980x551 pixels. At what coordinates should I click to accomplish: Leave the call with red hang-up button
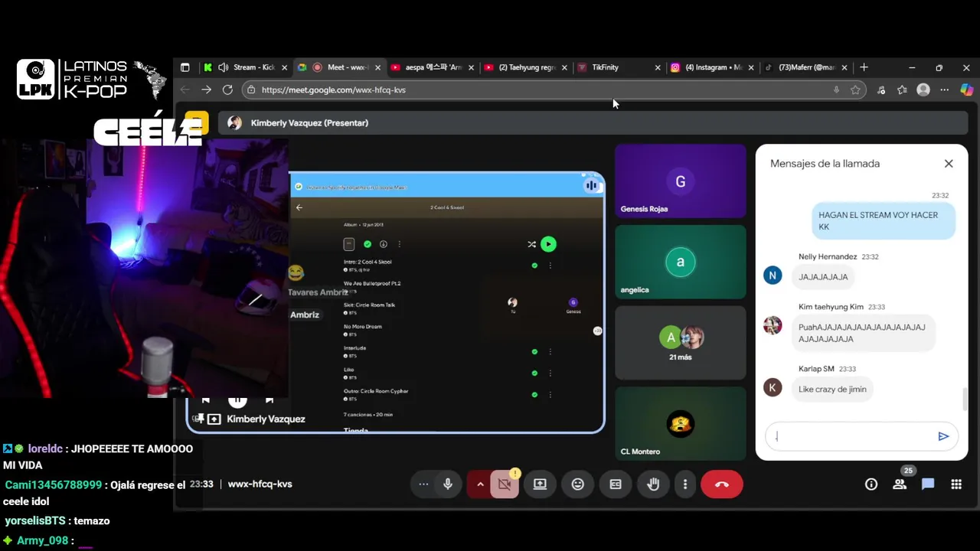pos(722,484)
